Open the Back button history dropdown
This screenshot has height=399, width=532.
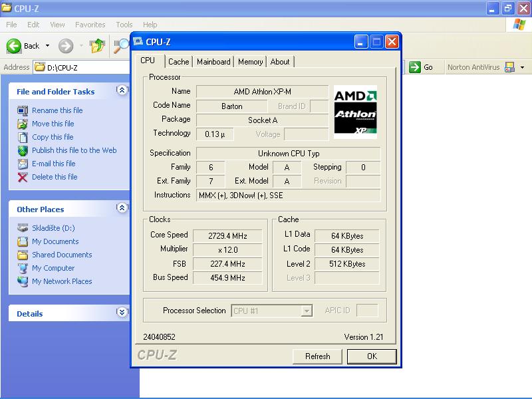point(48,46)
